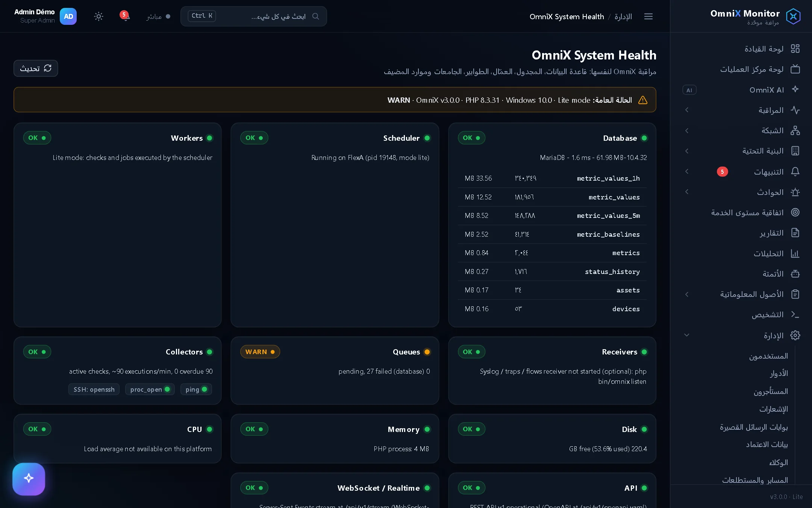Screen dimensions: 812x508
Task: Open the reports document icon التقارير
Action: pyautogui.click(x=795, y=233)
